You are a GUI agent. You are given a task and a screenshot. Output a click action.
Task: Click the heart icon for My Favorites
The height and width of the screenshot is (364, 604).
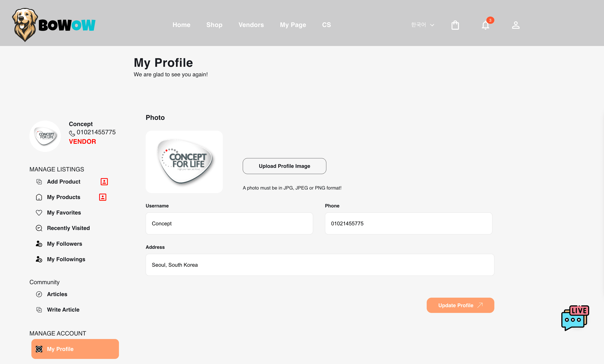(x=39, y=213)
